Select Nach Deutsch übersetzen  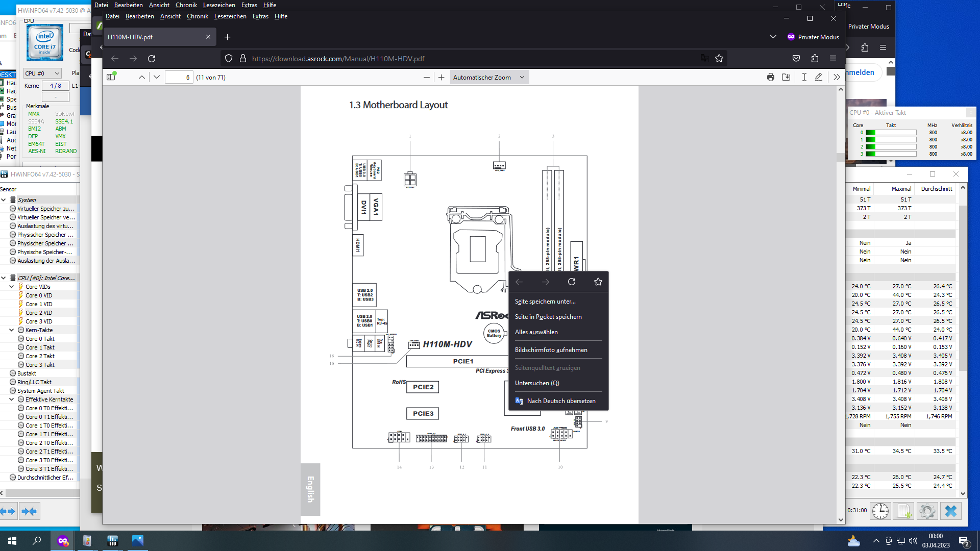coord(560,401)
